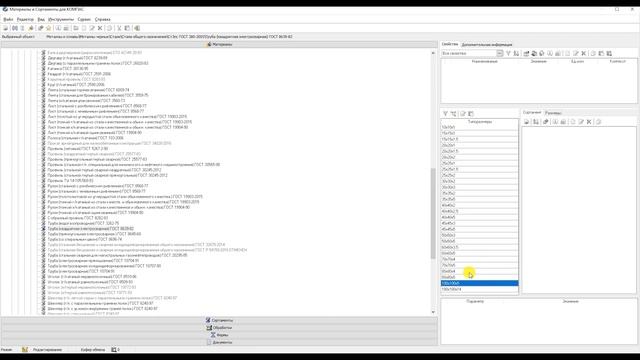The width and height of the screenshot is (640, 360).
Task: Click materials tree scrollbar down arrow
Action: point(433,312)
